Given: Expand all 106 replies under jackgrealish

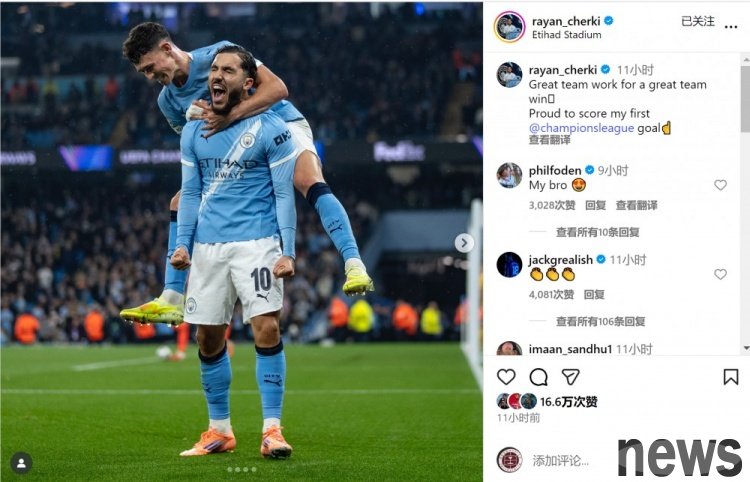Looking at the screenshot, I should (x=600, y=321).
